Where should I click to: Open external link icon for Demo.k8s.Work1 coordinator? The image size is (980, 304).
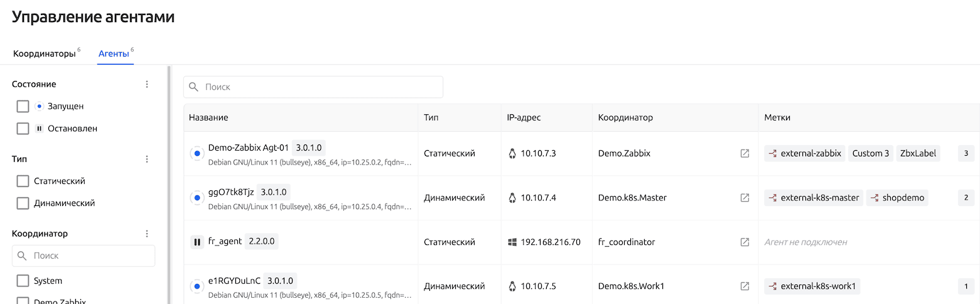(745, 286)
